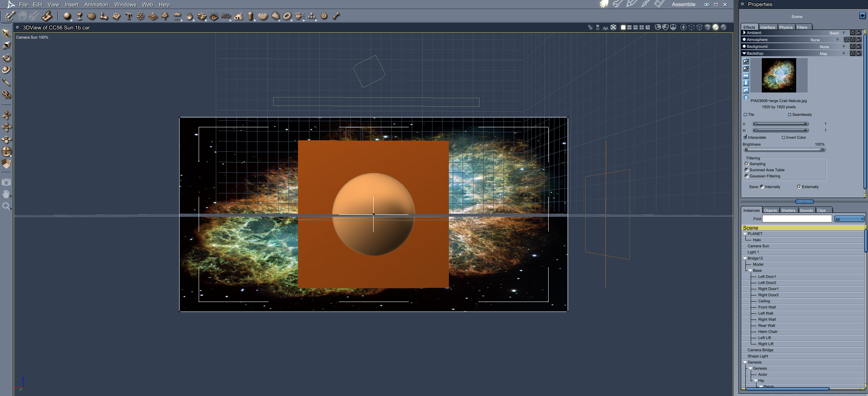Screen dimensions: 868x396
Task: Open the film strip Render room icon
Action: (659, 4)
